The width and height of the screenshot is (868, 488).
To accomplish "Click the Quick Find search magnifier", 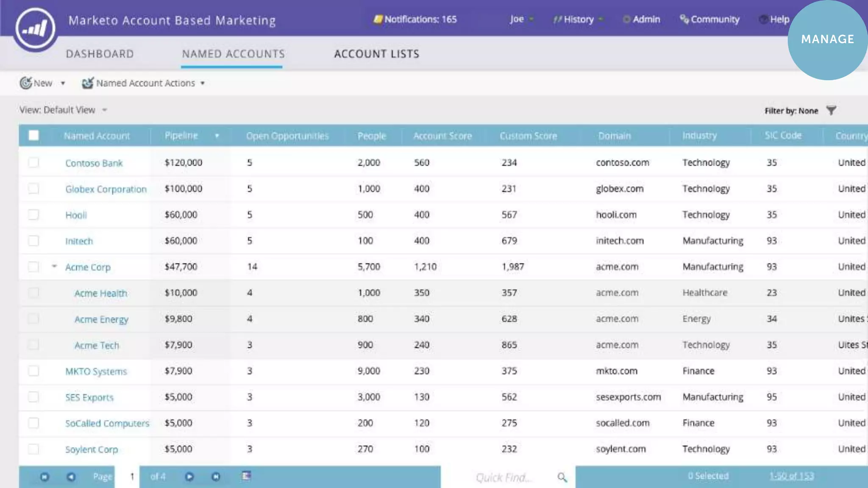I will pyautogui.click(x=562, y=477).
